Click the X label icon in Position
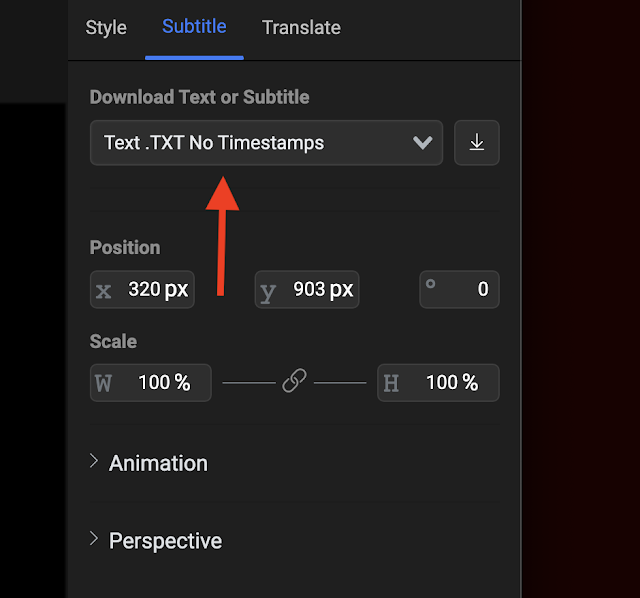The width and height of the screenshot is (640, 598). [x=104, y=291]
